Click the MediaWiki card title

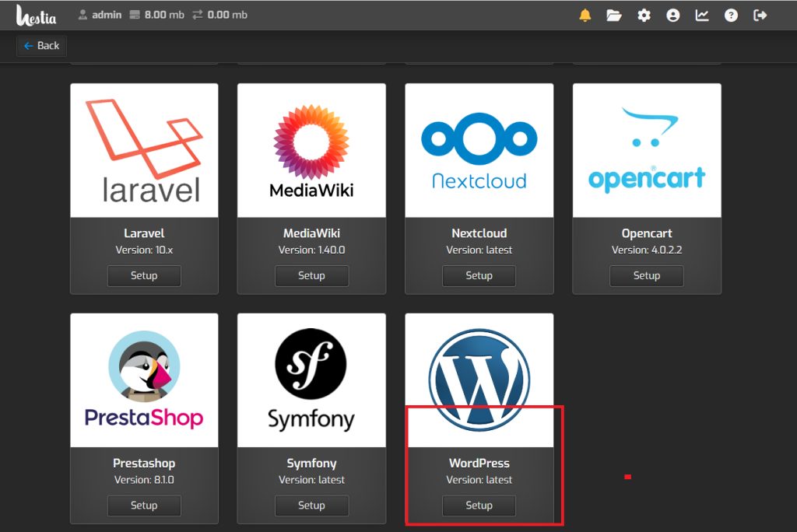click(311, 233)
